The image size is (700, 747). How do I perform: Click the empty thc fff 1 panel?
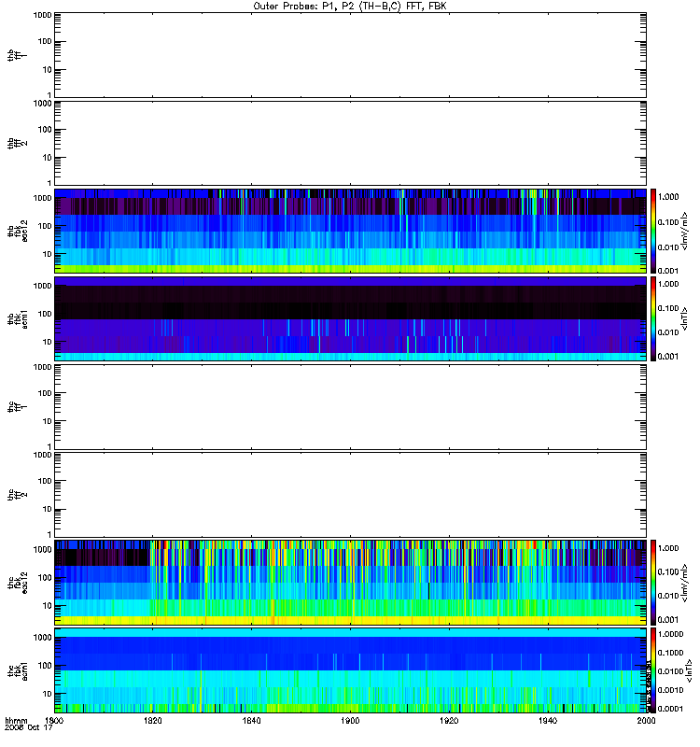tap(351, 407)
